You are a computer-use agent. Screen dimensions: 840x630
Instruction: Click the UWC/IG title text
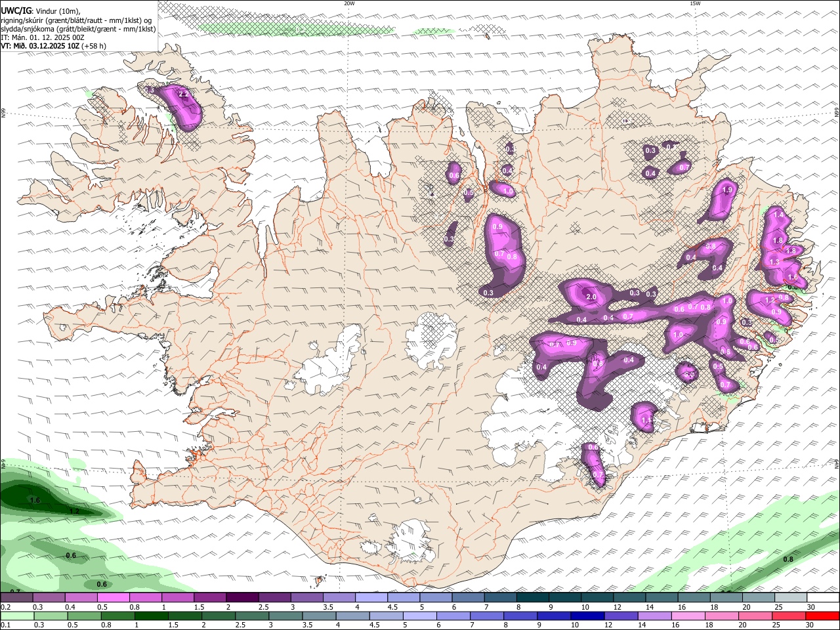pyautogui.click(x=15, y=11)
